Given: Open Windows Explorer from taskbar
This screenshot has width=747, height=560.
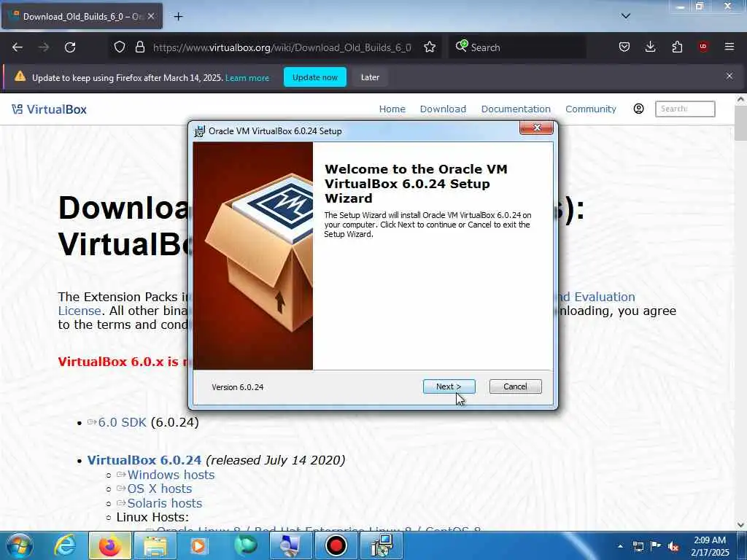Looking at the screenshot, I should point(155,545).
